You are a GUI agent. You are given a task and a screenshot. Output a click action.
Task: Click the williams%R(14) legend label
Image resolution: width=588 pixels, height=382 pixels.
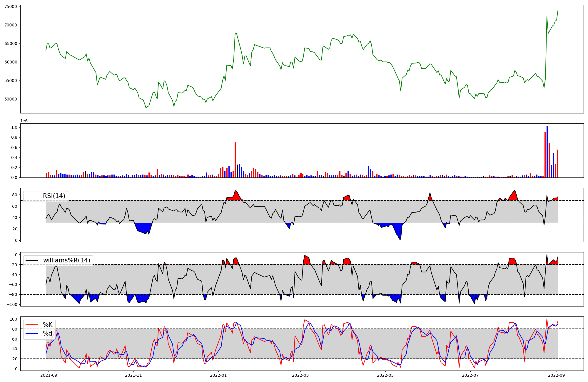pos(66,260)
